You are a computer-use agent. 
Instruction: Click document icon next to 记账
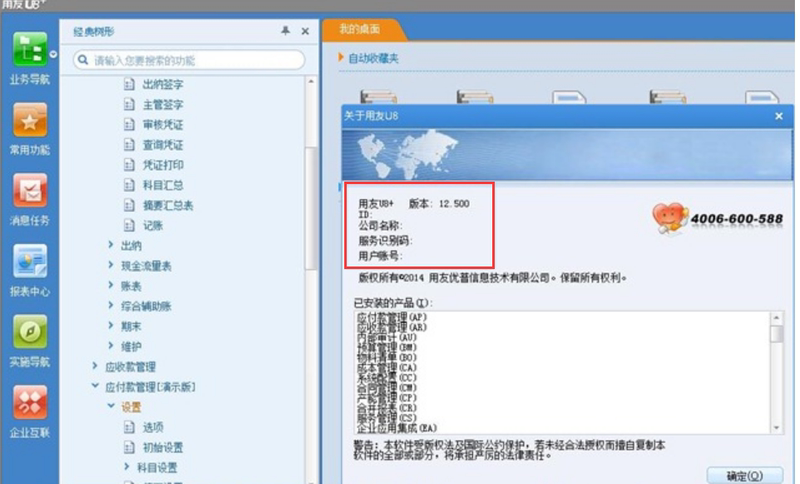click(x=130, y=225)
